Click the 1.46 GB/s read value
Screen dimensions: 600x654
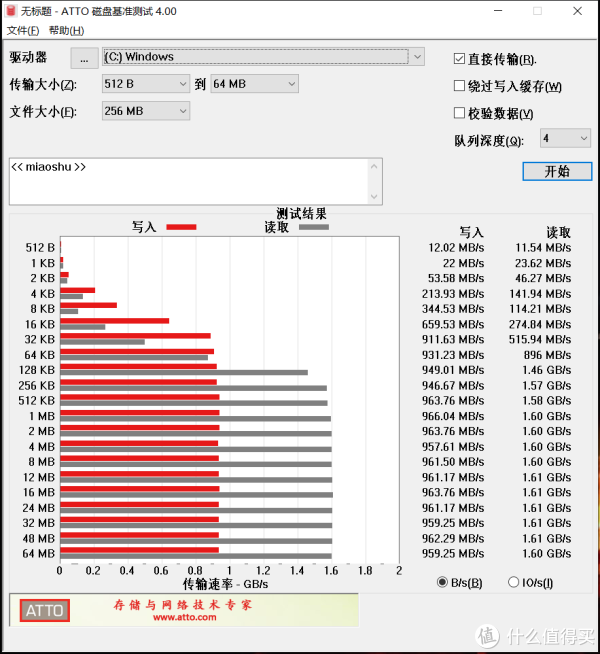547,370
